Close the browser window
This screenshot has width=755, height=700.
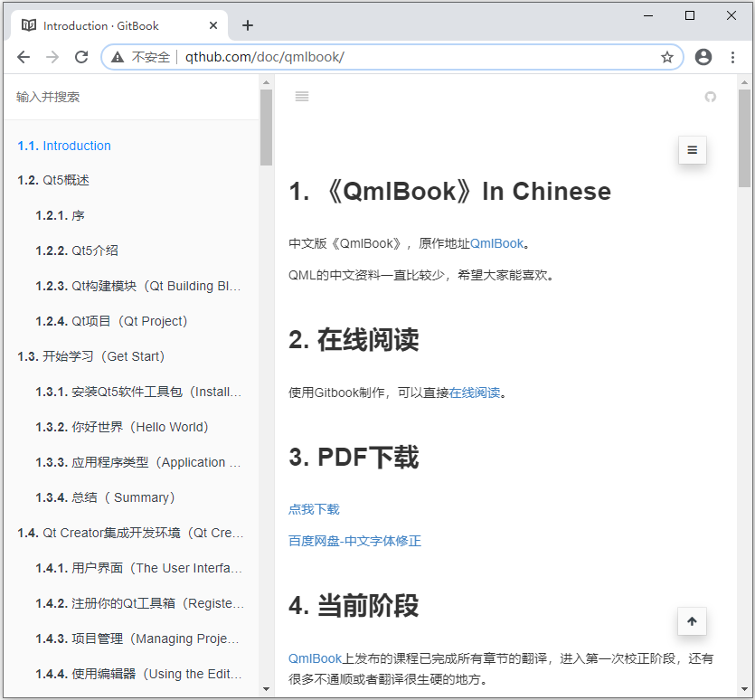tap(731, 16)
